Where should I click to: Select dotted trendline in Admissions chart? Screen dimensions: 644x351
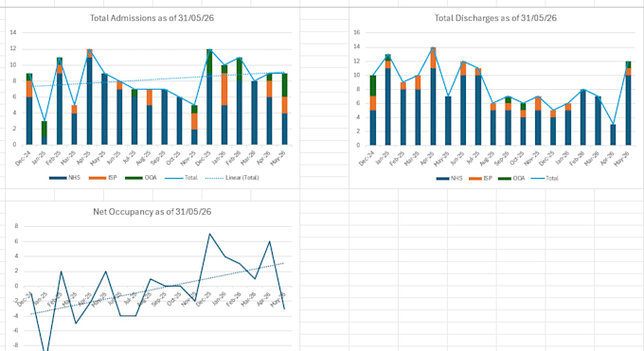click(x=157, y=79)
